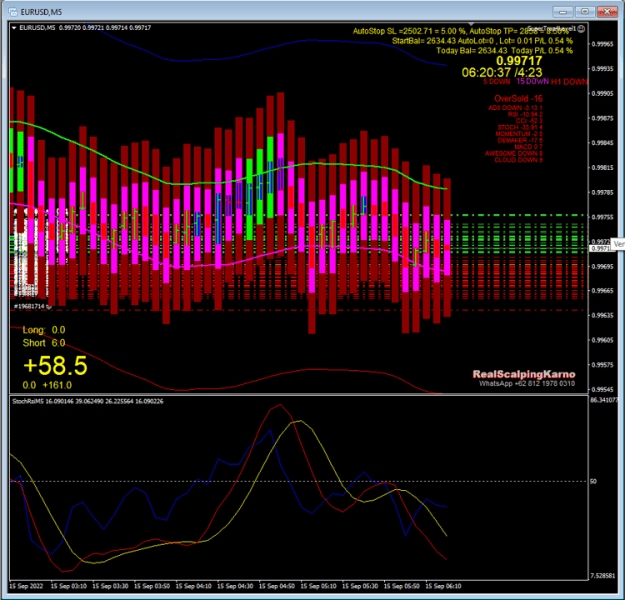The height and width of the screenshot is (600, 625).
Task: Click the 0.99965 price axis label
Action: (x=602, y=44)
